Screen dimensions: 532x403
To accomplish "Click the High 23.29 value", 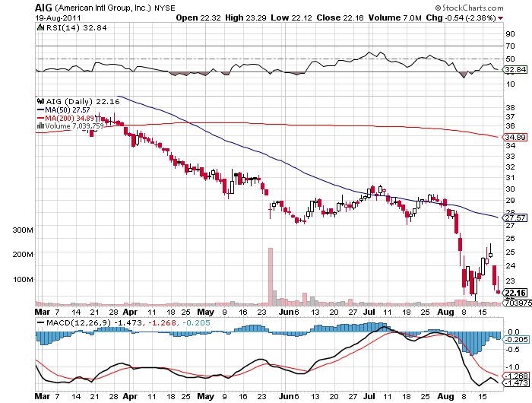I will (x=245, y=17).
